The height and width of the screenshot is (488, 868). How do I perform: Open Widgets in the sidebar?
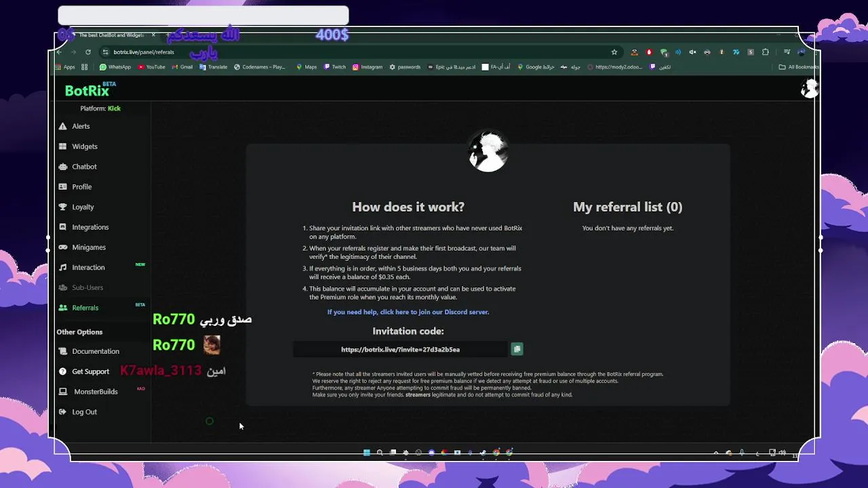click(x=85, y=146)
